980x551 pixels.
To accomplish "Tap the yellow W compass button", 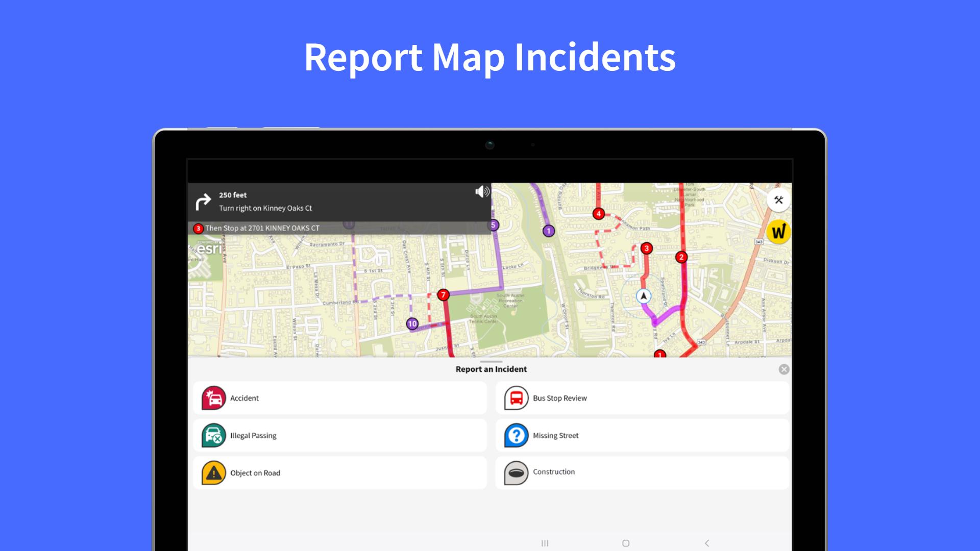I will point(778,232).
